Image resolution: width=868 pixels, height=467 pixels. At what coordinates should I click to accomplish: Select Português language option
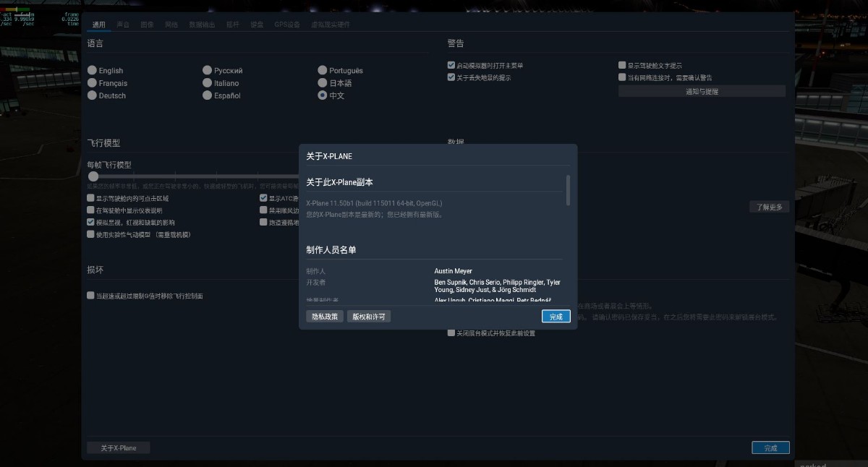pos(323,70)
